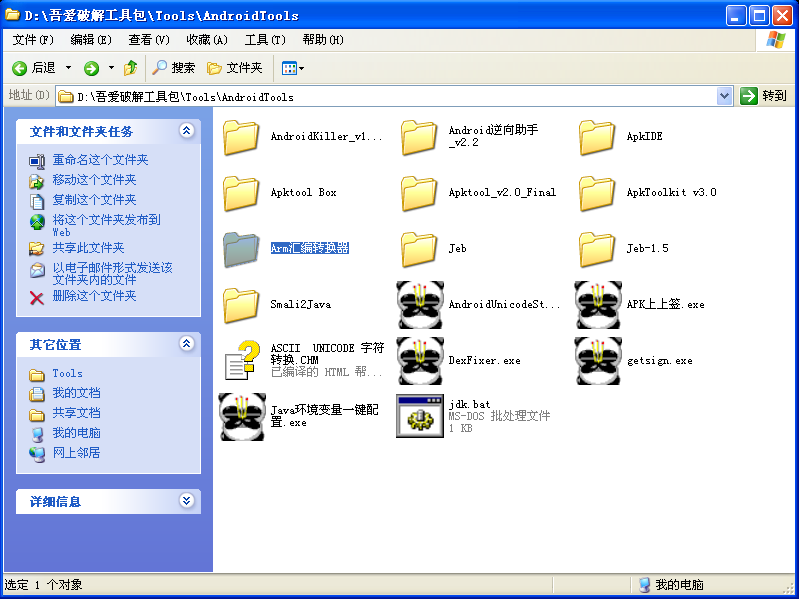Screen dimensions: 799x599
Task: Go to Tools in 其它位置
Action: tap(67, 373)
